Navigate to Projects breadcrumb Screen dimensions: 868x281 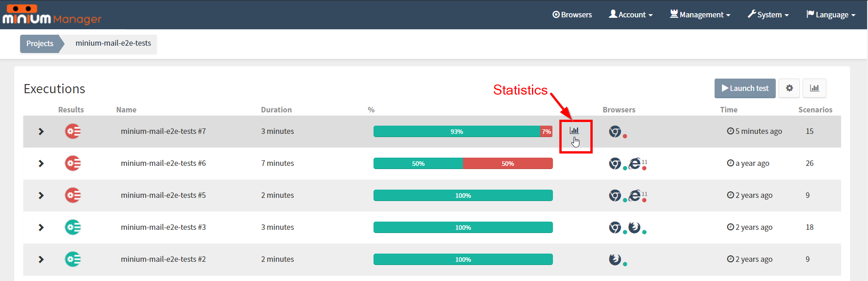coord(40,43)
